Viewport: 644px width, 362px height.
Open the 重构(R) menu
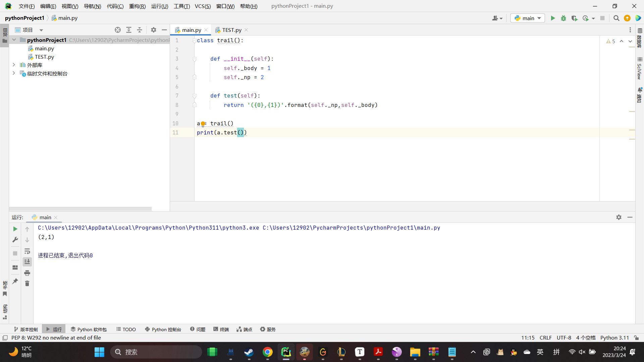(x=137, y=6)
